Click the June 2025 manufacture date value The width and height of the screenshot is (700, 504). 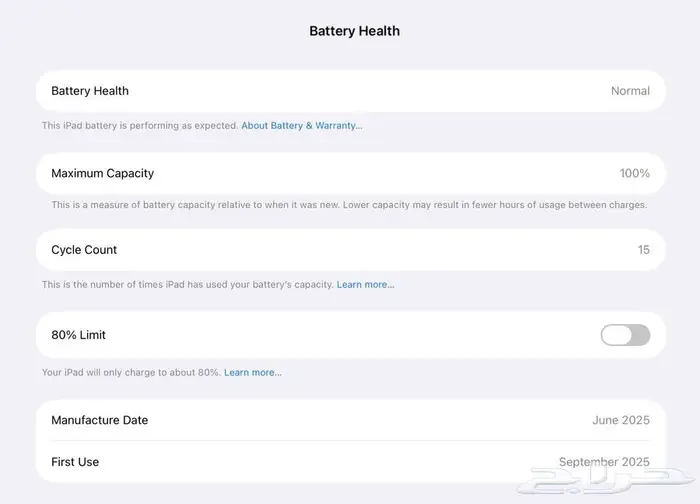(620, 420)
